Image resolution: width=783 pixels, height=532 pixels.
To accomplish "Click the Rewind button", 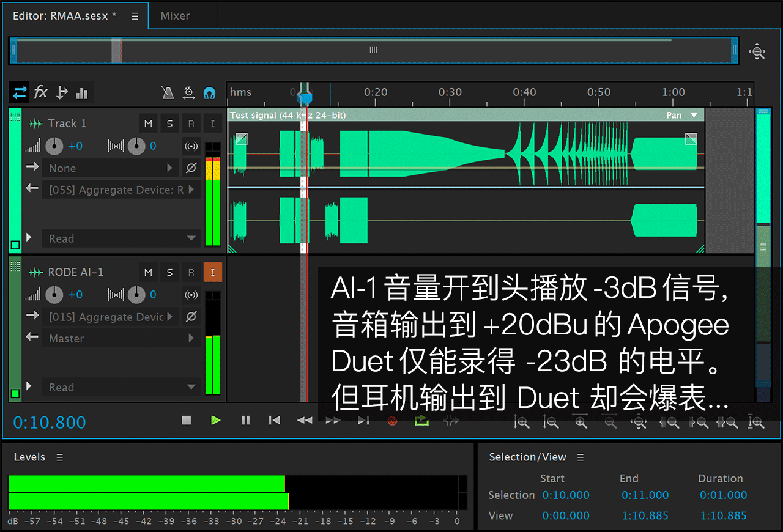I will pyautogui.click(x=304, y=420).
